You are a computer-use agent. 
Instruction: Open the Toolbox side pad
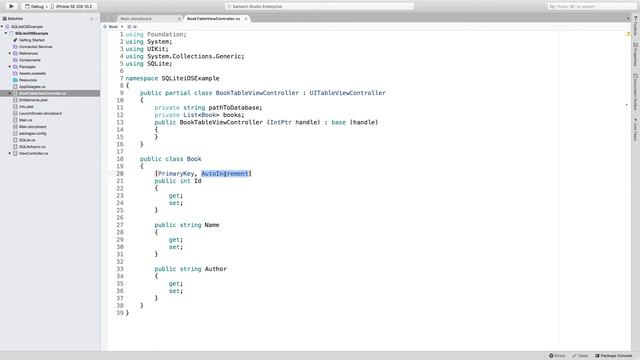click(x=636, y=26)
